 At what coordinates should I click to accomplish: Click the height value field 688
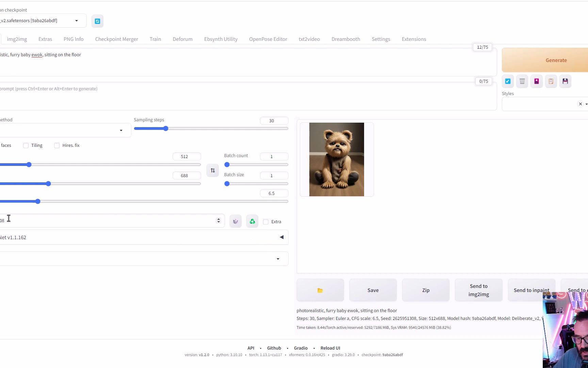(x=186, y=176)
